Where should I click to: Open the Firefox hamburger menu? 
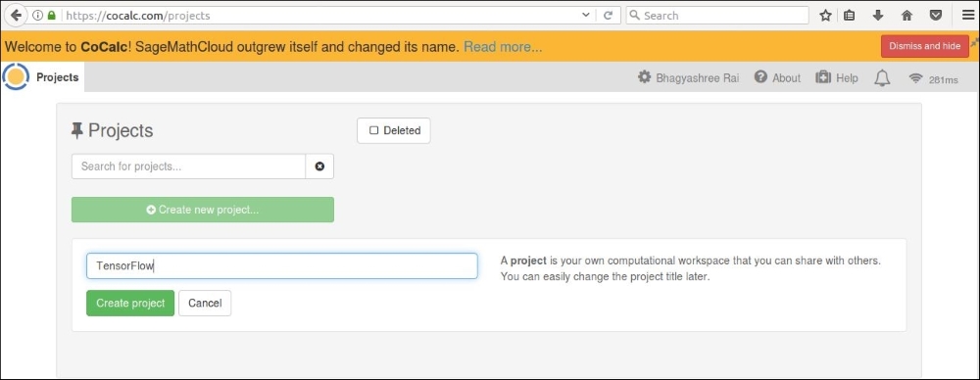click(x=966, y=16)
